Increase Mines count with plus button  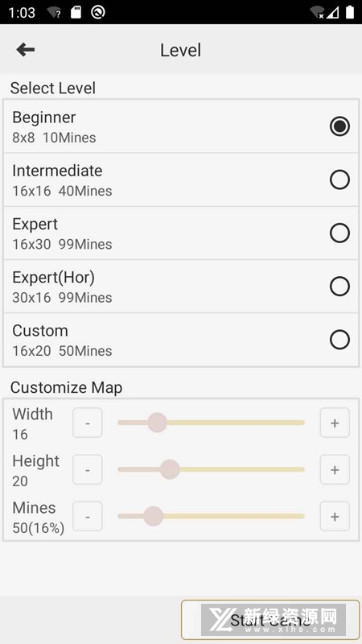[x=335, y=516]
